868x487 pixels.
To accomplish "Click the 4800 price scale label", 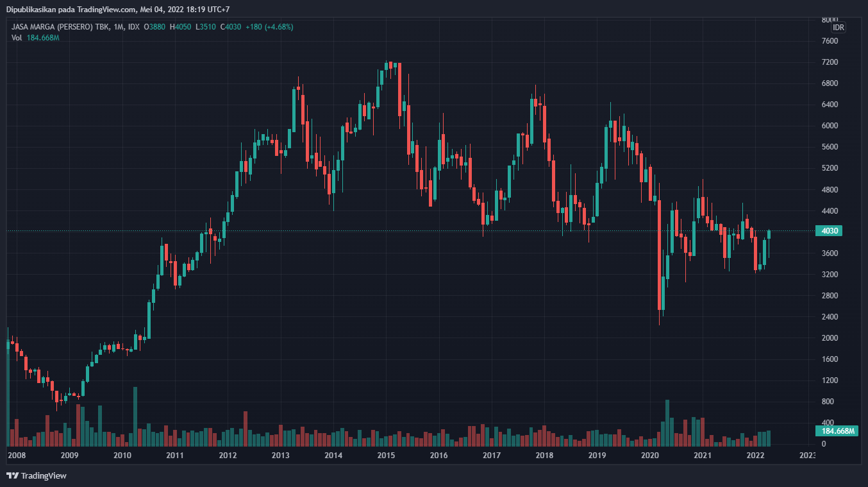I will [830, 190].
